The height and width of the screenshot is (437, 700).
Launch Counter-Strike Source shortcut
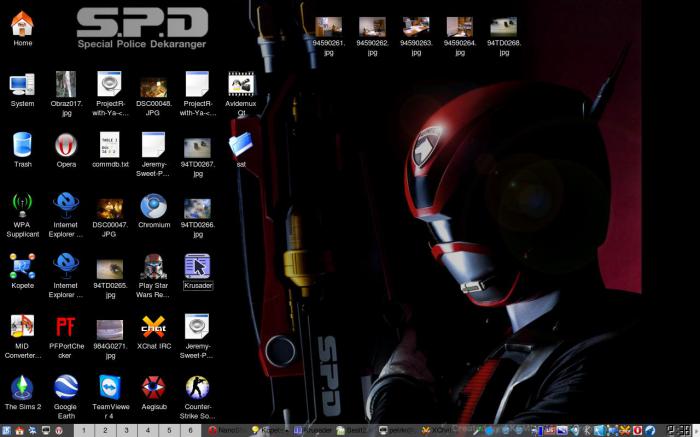pyautogui.click(x=197, y=397)
